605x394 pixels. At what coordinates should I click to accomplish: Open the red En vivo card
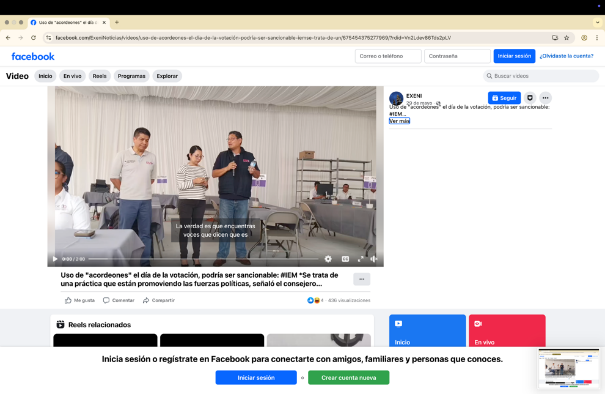pyautogui.click(x=507, y=331)
